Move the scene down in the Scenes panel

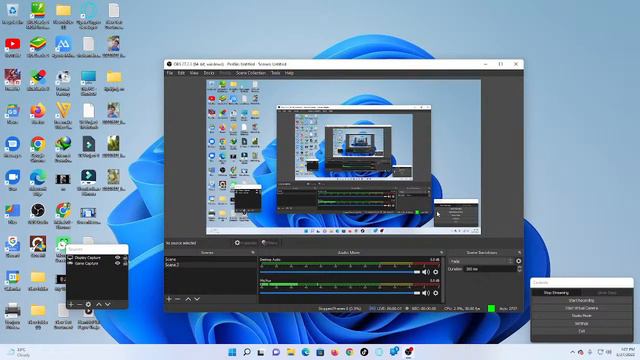click(x=197, y=299)
